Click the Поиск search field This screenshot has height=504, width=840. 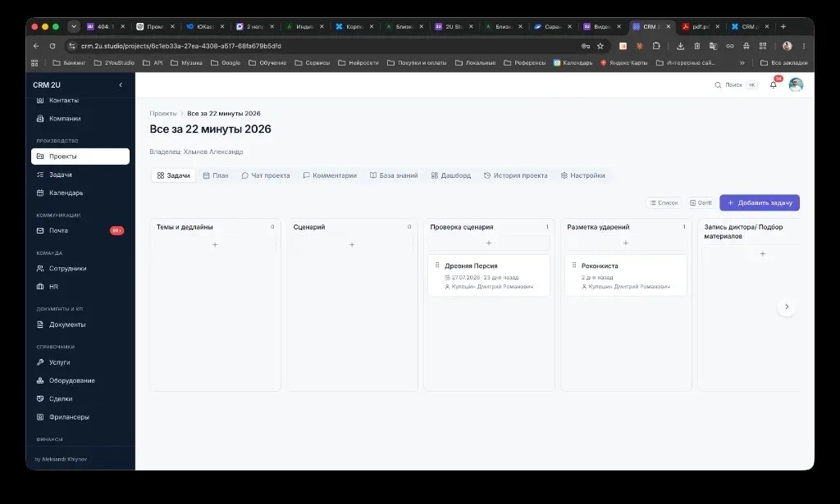click(736, 84)
